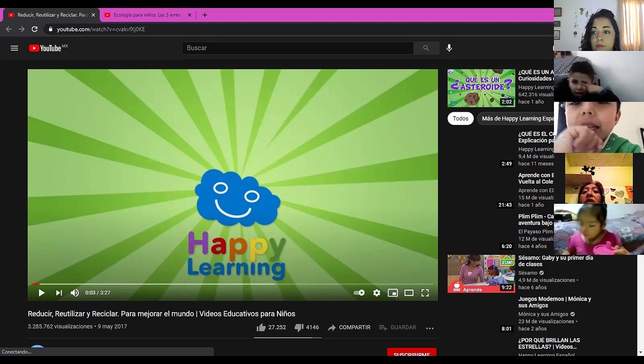Skip to the next video
The image size is (644, 364).
pyautogui.click(x=59, y=293)
